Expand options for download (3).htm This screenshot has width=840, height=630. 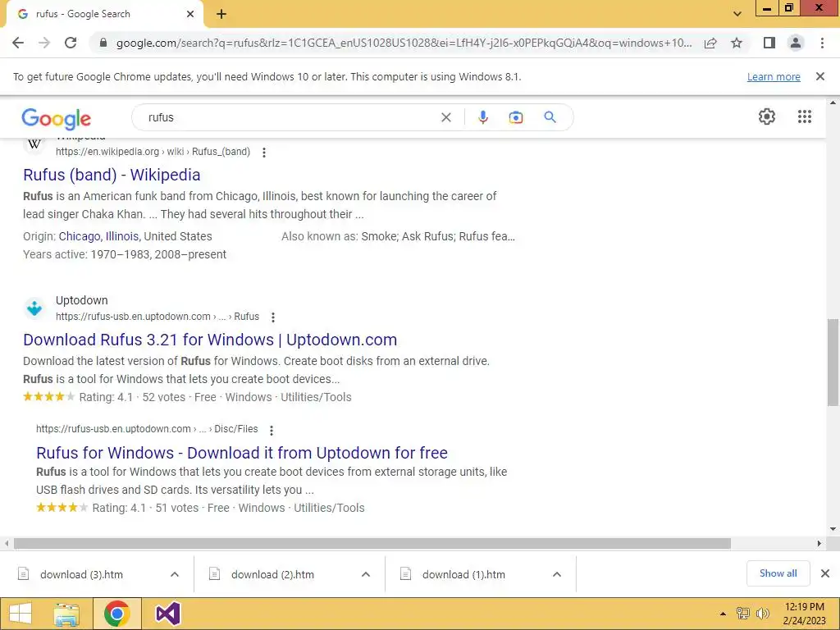[175, 574]
